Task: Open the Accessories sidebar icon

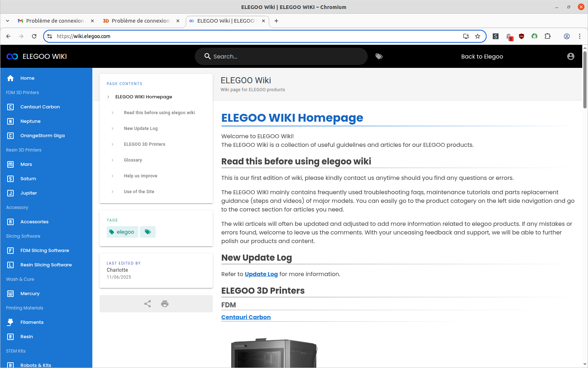Action: coord(10,222)
